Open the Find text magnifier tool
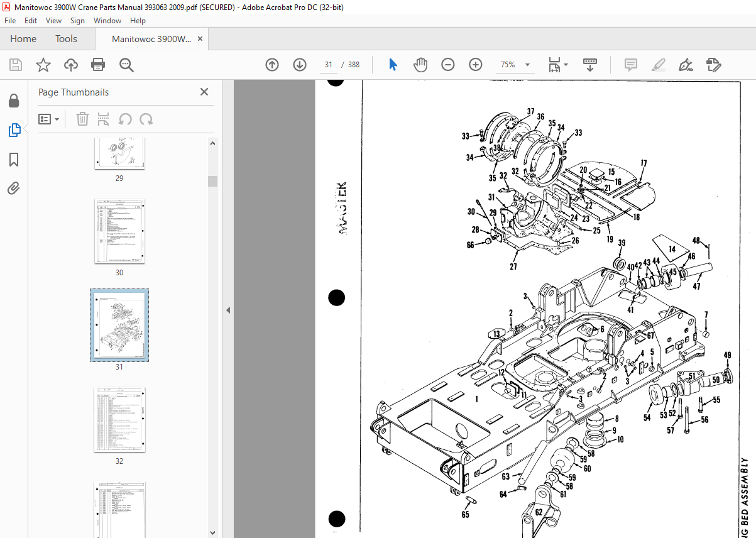Image resolution: width=756 pixels, height=538 pixels. (126, 65)
